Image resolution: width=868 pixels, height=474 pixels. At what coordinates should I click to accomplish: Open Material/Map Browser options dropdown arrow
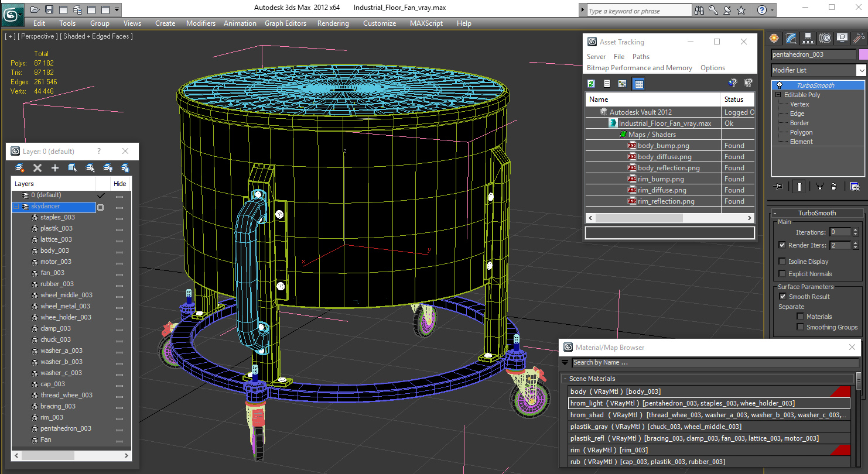(565, 363)
